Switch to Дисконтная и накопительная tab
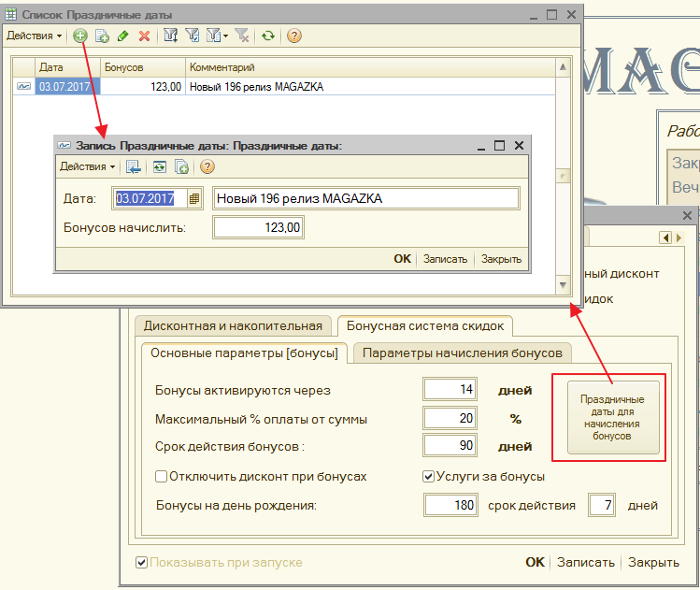The image size is (700, 590). (x=233, y=325)
